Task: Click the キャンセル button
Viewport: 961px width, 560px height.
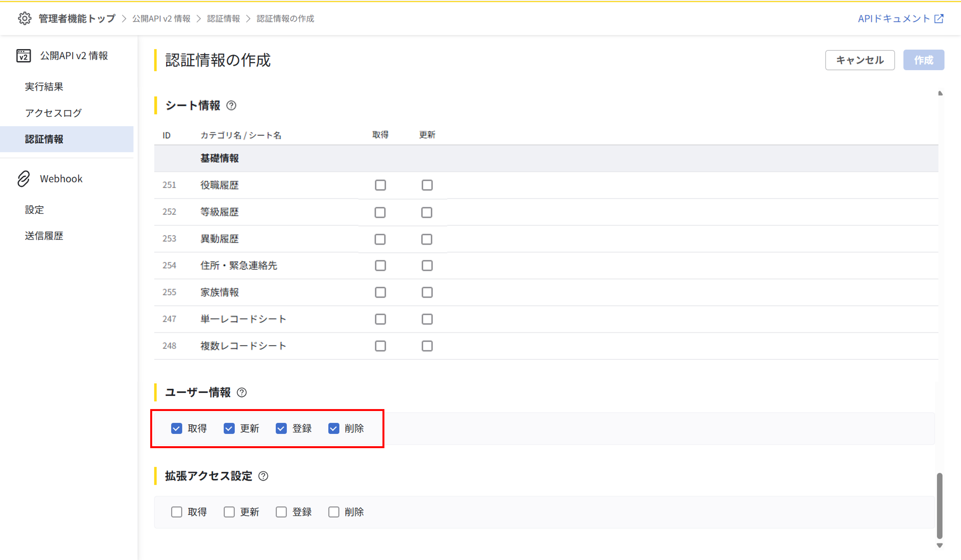Action: point(860,60)
